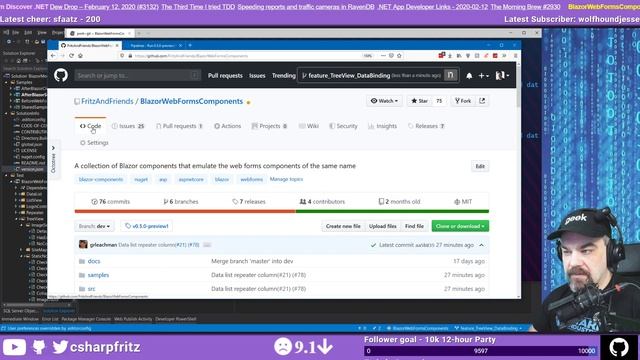Click the language breakdown color bar
The image size is (640, 360).
tap(282, 211)
